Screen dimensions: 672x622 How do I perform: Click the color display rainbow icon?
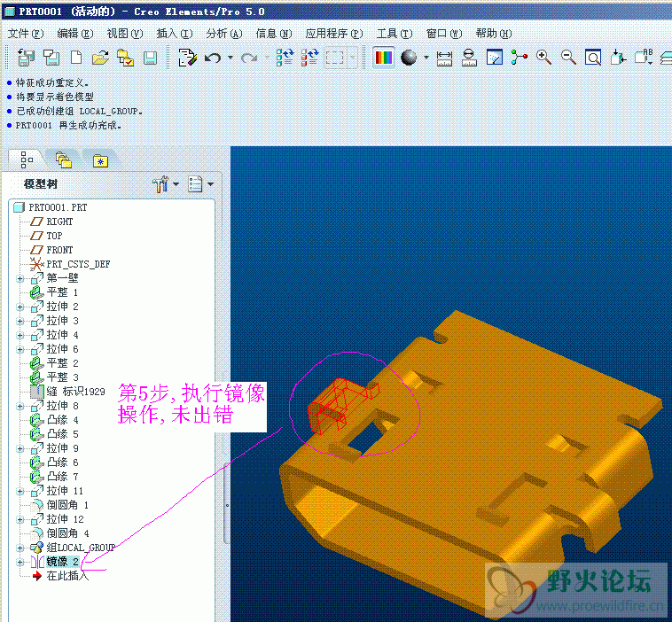pos(384,58)
